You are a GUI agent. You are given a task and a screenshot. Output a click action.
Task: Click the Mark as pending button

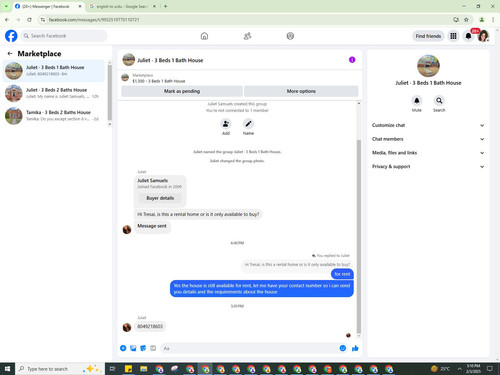coord(182,91)
